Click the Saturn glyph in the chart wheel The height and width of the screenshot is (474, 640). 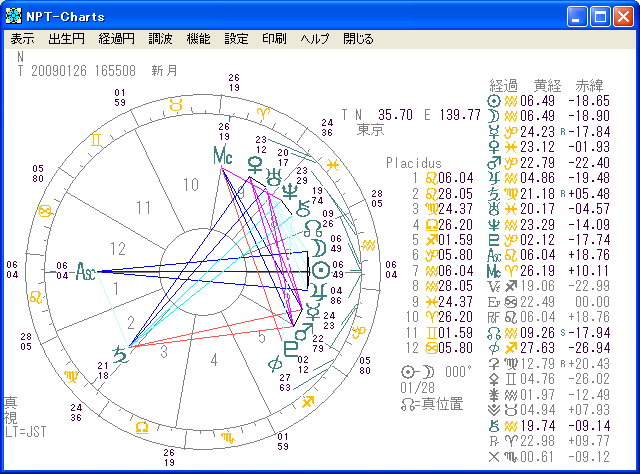coord(121,354)
